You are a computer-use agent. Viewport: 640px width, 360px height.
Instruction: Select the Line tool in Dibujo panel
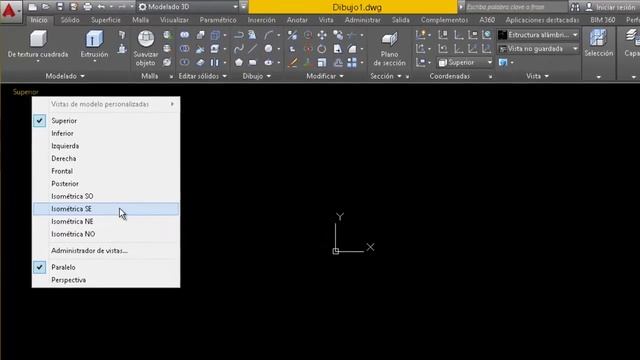click(253, 49)
